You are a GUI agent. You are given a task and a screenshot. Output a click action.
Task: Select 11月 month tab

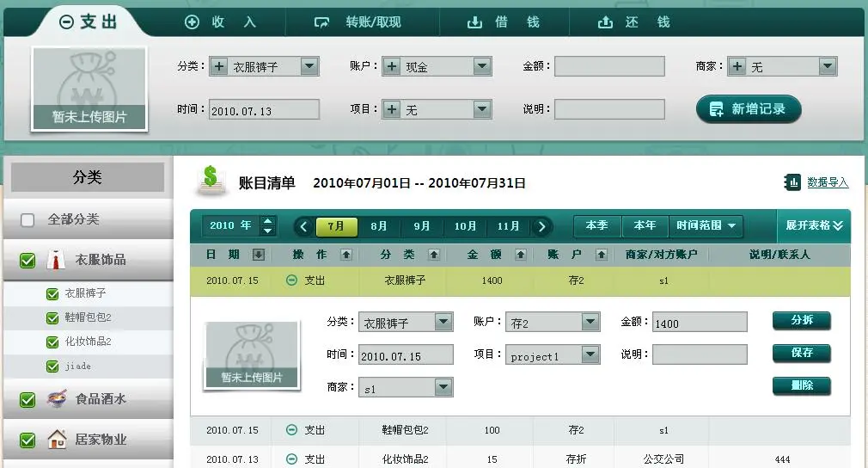(x=509, y=226)
